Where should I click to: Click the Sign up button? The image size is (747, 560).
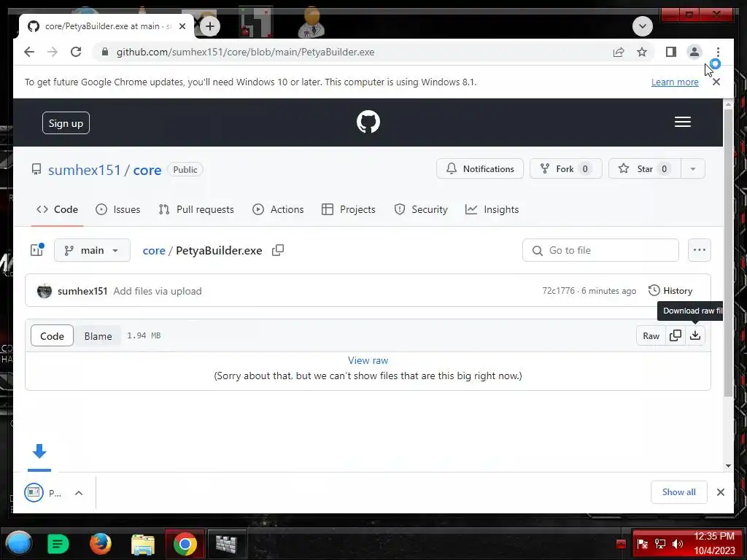[x=66, y=122]
